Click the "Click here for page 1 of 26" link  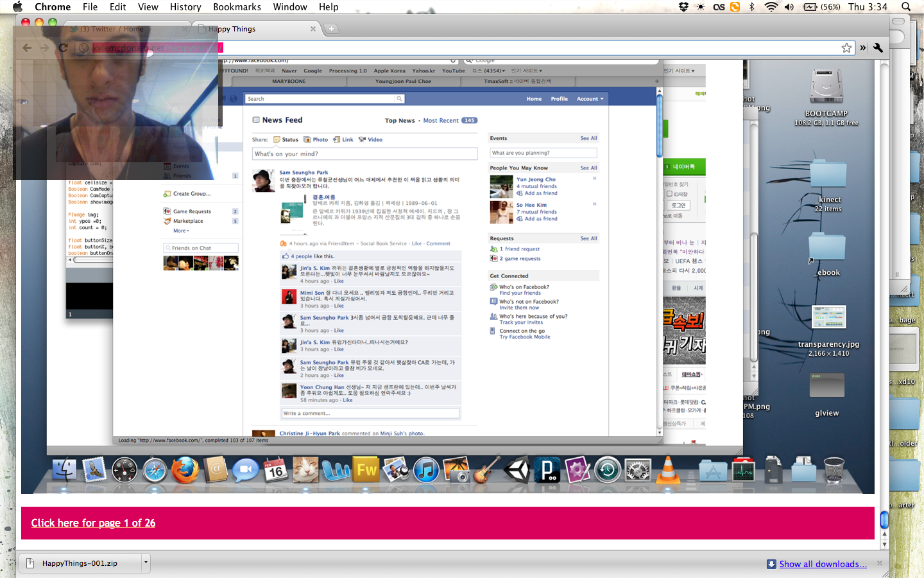(93, 523)
